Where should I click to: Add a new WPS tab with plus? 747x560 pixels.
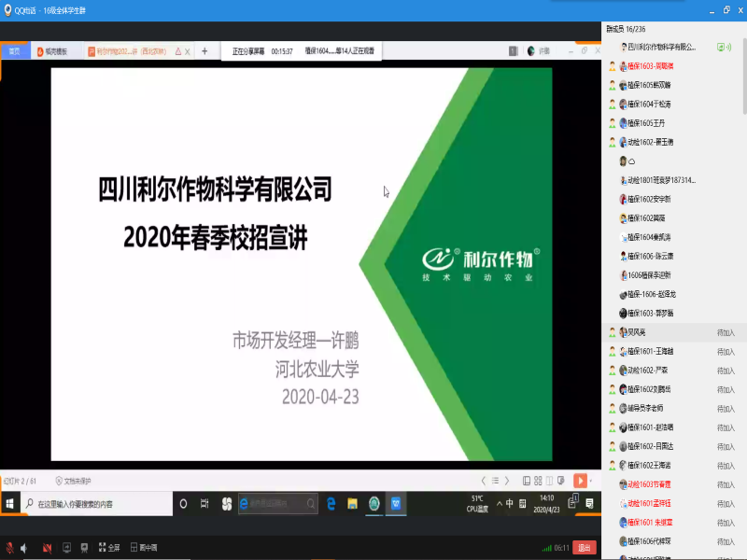(x=204, y=51)
